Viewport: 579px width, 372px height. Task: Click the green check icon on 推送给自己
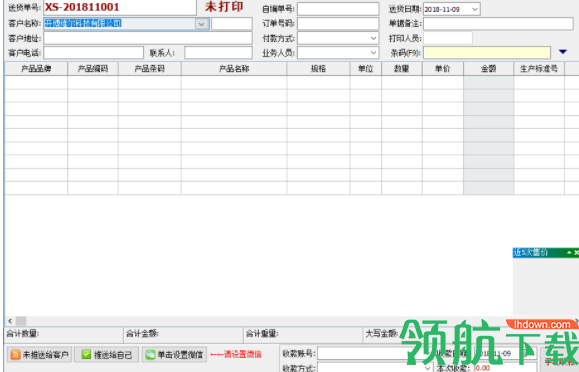pos(86,355)
